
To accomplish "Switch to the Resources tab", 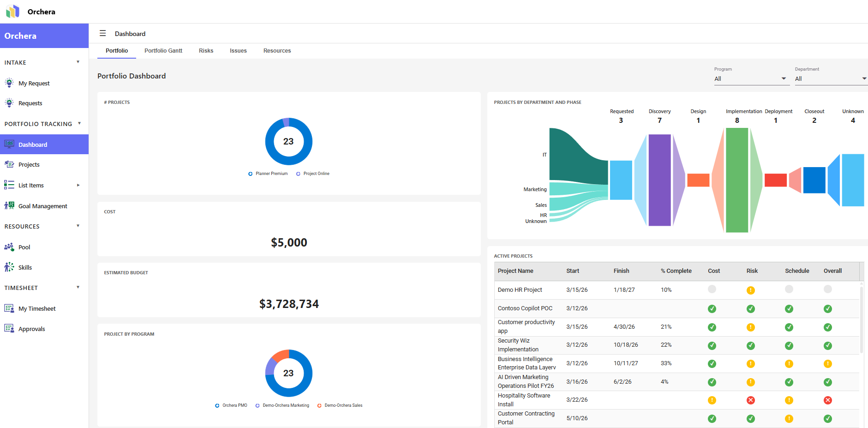I will click(x=277, y=51).
